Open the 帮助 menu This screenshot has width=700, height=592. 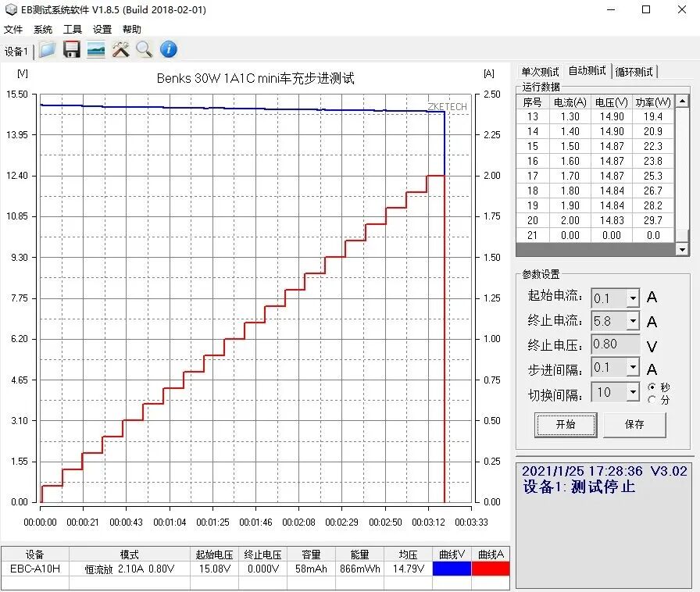click(132, 30)
